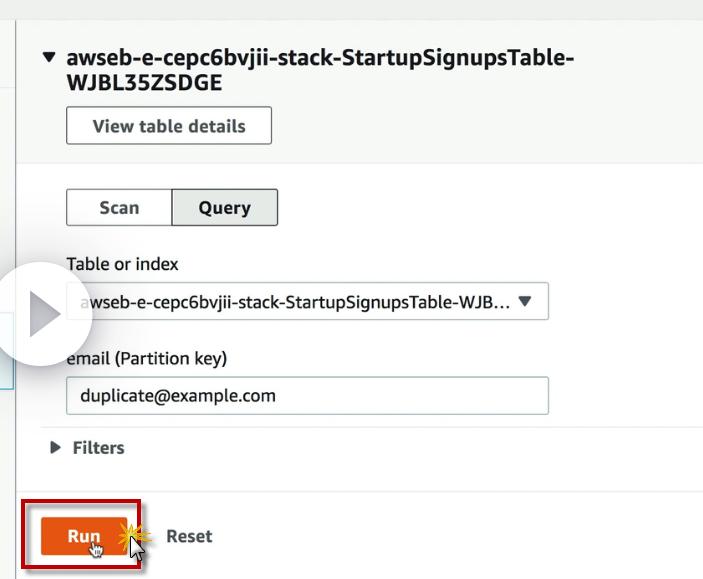Click the Table or index label
Viewport: 703px width, 579px height.
[x=122, y=264]
